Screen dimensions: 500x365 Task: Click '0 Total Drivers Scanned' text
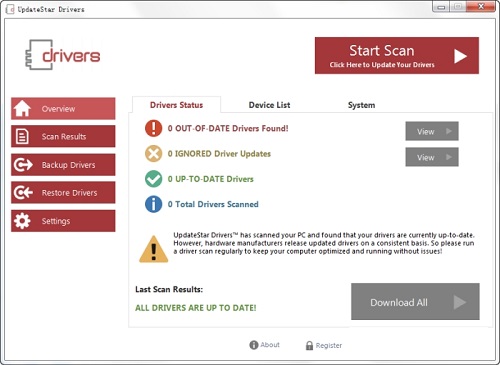[x=213, y=204]
